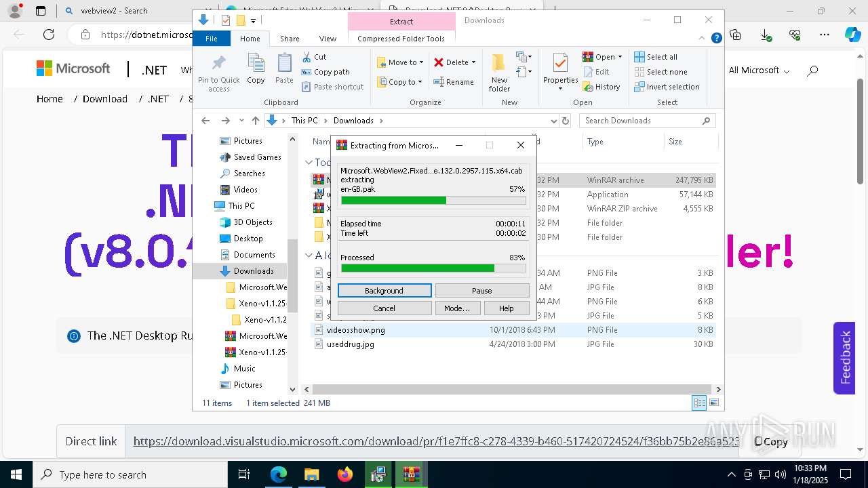
Task: Open the File ribbon tab
Action: point(212,39)
